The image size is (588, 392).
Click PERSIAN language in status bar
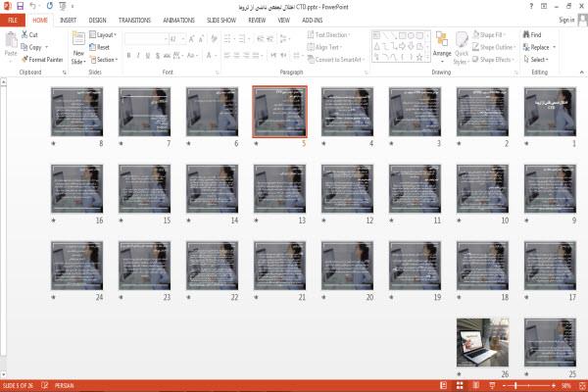(64, 385)
